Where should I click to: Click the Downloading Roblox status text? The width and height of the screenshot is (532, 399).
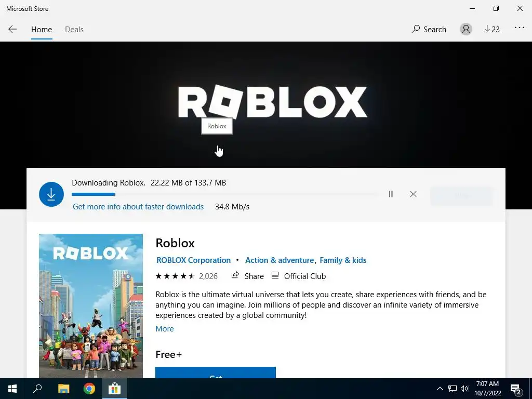pos(149,182)
